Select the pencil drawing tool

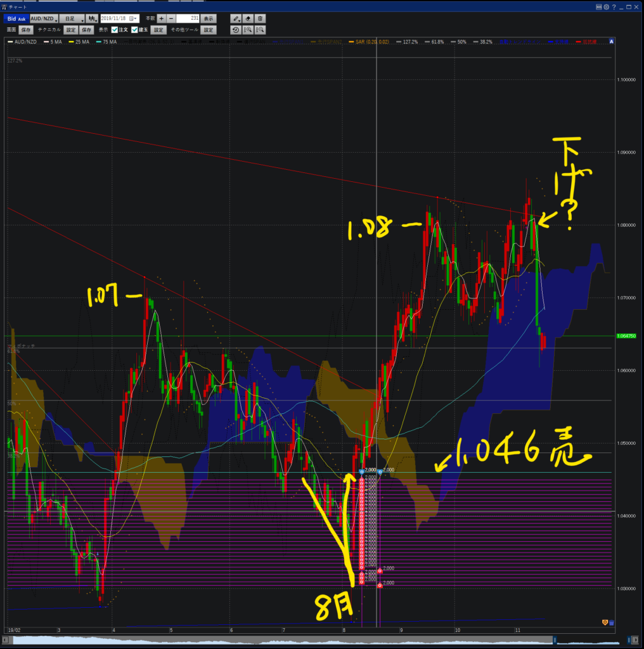click(236, 19)
